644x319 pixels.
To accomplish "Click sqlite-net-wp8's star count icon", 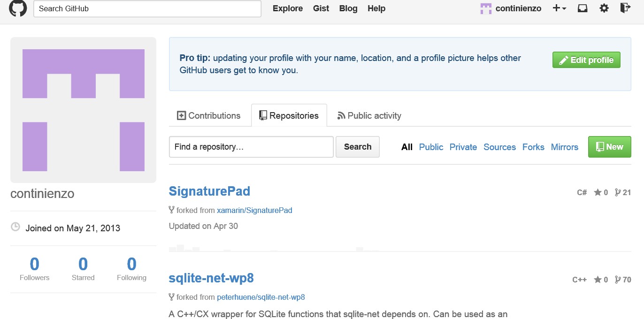I will [598, 280].
